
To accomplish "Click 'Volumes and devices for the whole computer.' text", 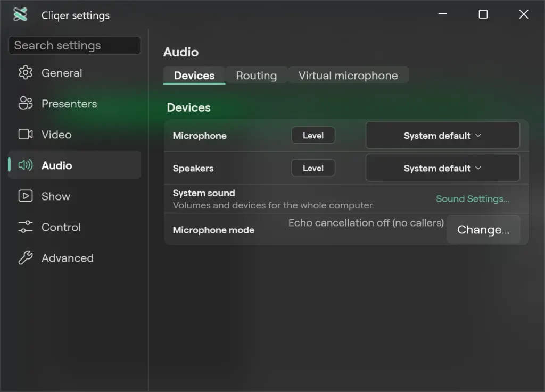I will pos(273,205).
